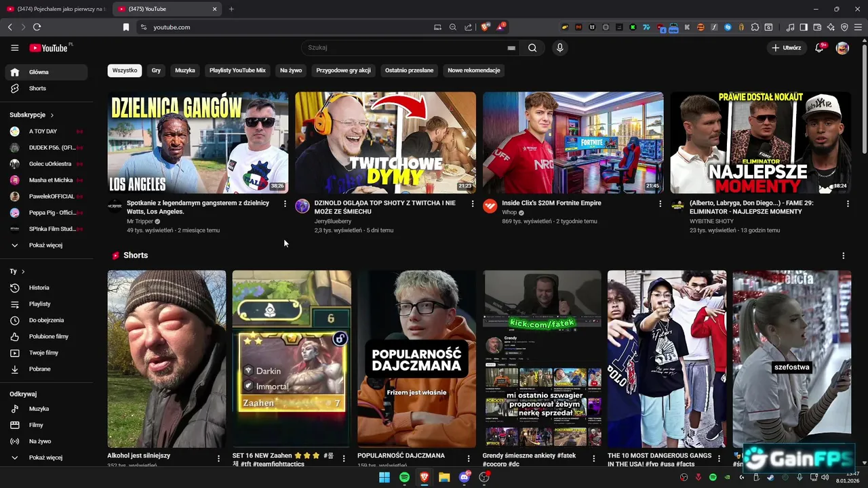
Task: Click the Utwórz create button
Action: pyautogui.click(x=786, y=48)
